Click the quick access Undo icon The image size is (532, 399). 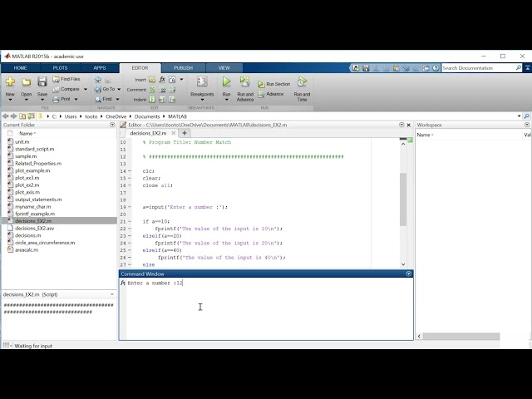(x=406, y=68)
